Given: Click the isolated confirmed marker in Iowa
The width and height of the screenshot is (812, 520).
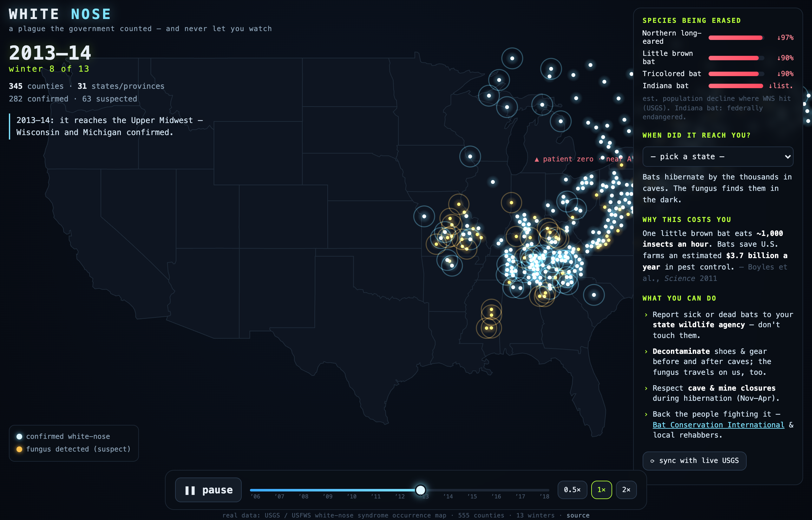Looking at the screenshot, I should point(470,157).
